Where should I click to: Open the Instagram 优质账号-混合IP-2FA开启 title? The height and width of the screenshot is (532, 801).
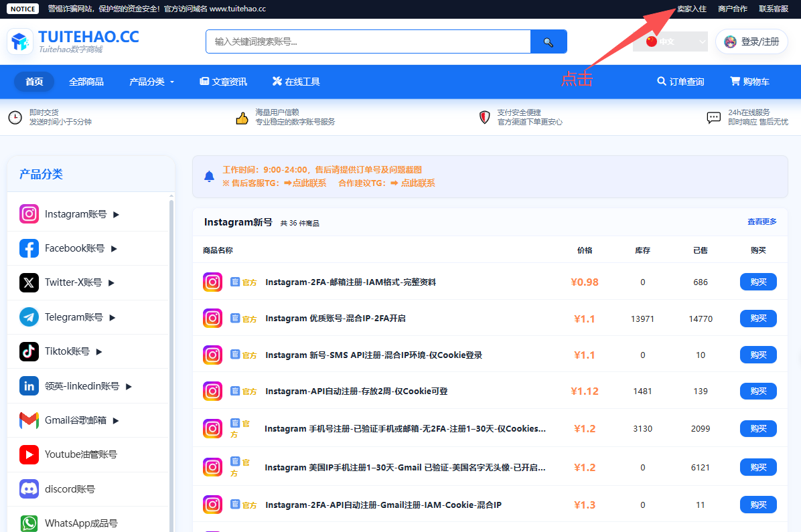tap(336, 318)
